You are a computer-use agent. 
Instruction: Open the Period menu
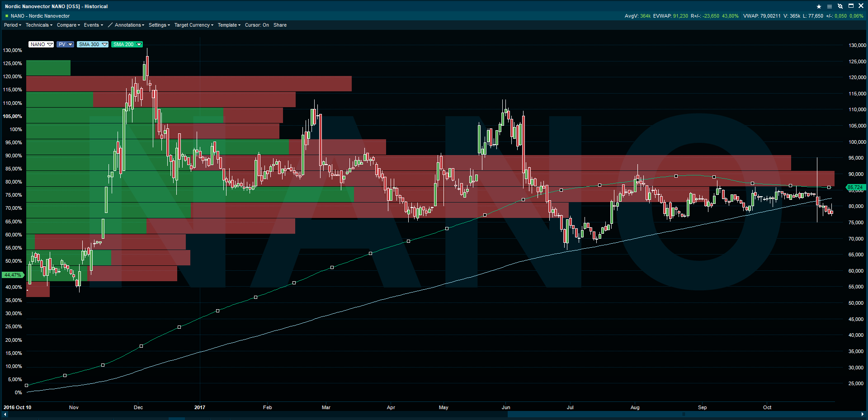pyautogui.click(x=13, y=25)
